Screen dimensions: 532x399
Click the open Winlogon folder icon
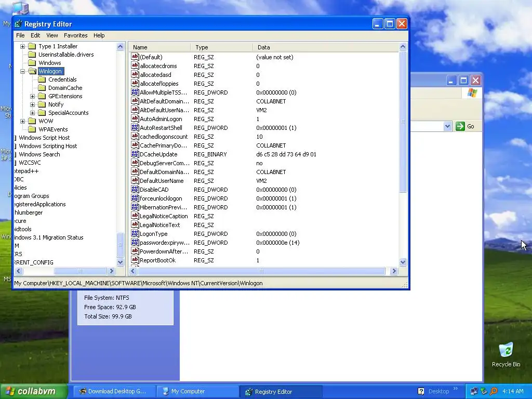click(x=32, y=71)
